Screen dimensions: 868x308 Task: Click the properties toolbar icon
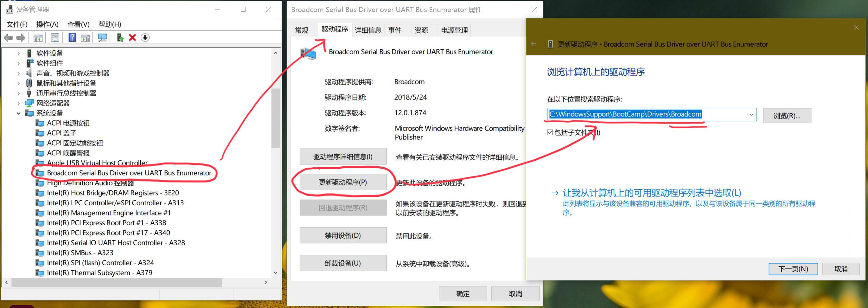click(x=55, y=38)
